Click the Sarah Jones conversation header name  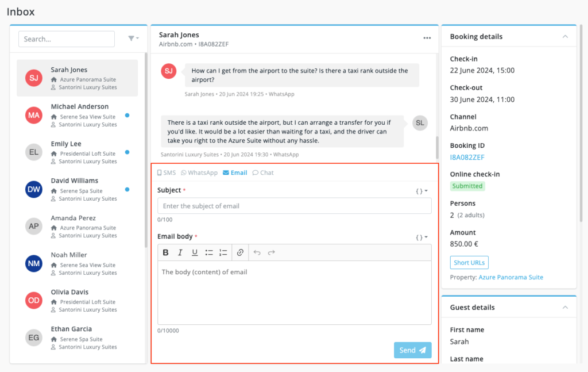pyautogui.click(x=179, y=35)
